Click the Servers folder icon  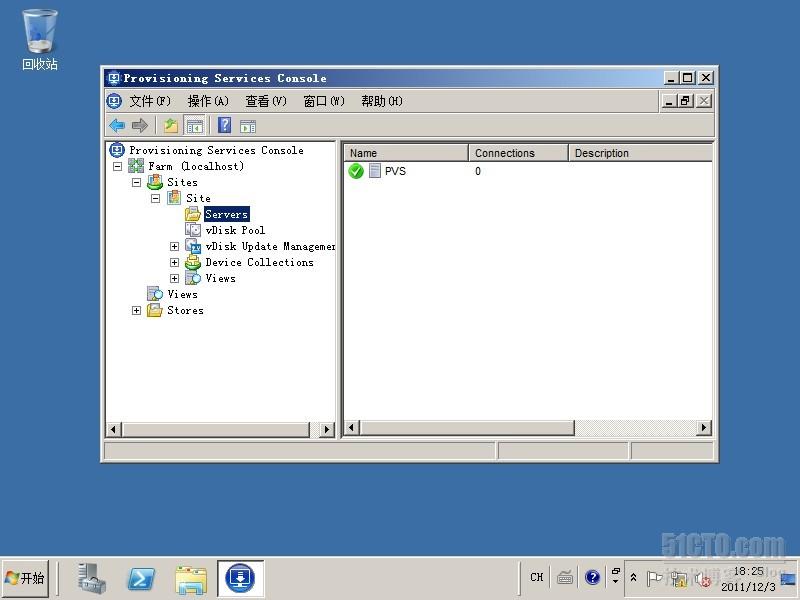click(x=193, y=214)
